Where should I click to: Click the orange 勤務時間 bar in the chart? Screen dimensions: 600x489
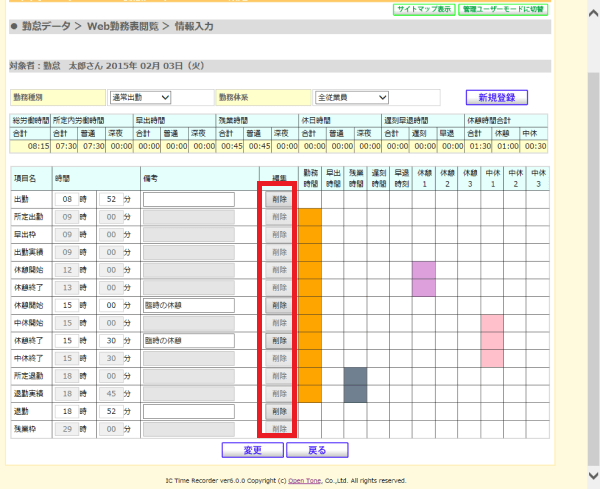(x=310, y=305)
